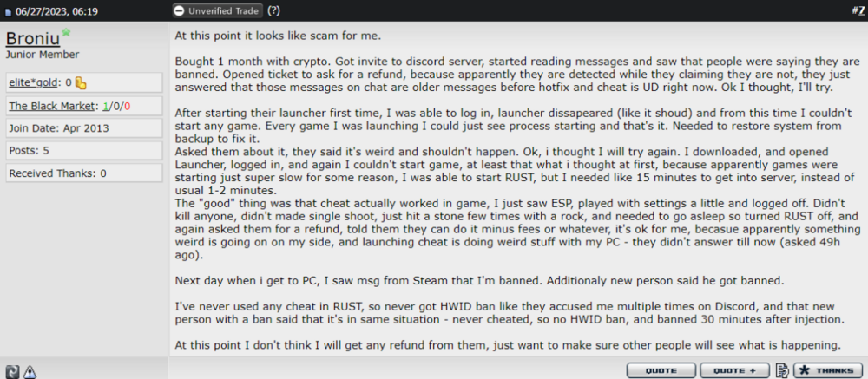The height and width of the screenshot is (379, 868).
Task: Click the quick reply document icon
Action: click(782, 370)
